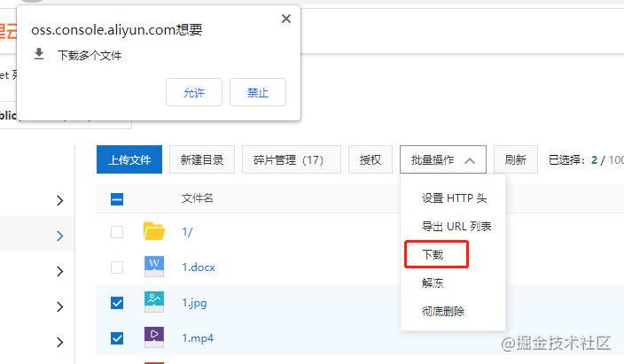The image size is (624, 364).
Task: Click the image file icon of 1.jpg
Action: click(154, 302)
